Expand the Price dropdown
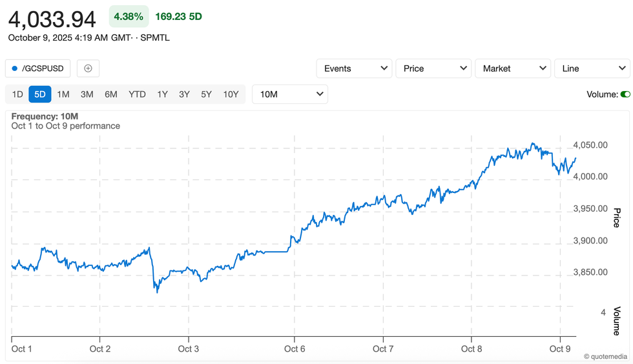This screenshot has width=633, height=364. [x=433, y=68]
